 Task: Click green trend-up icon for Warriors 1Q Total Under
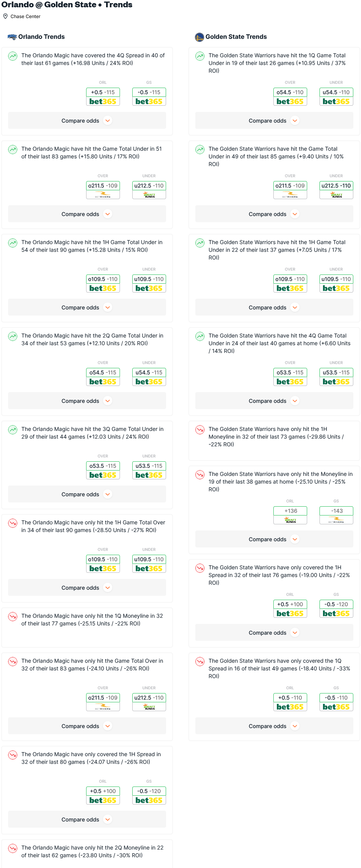pos(200,56)
